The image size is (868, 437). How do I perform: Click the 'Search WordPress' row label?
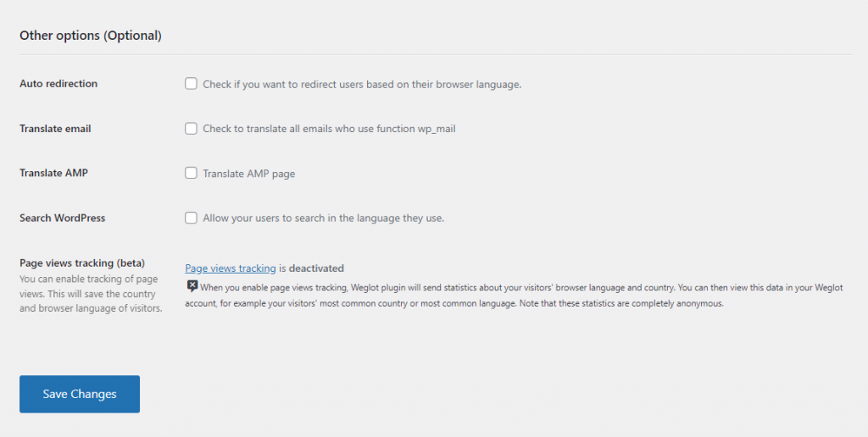(x=62, y=218)
